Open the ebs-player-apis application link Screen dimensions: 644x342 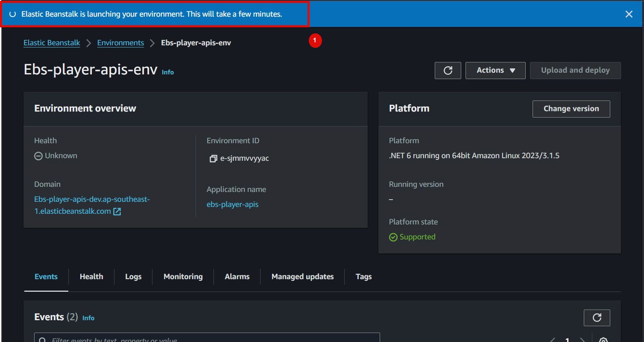[x=232, y=204]
